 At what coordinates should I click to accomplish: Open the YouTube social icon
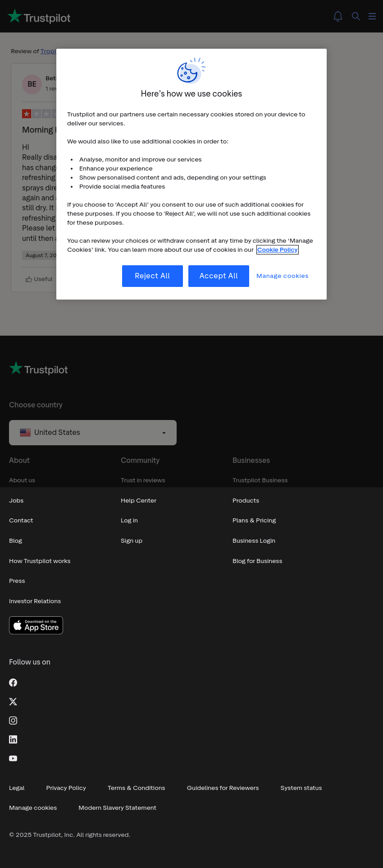pyautogui.click(x=13, y=758)
